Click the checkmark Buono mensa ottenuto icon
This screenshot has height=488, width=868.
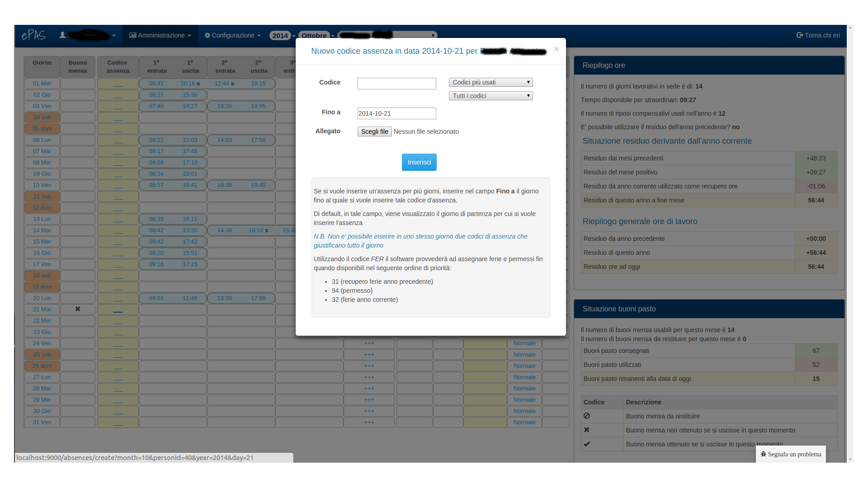click(587, 444)
